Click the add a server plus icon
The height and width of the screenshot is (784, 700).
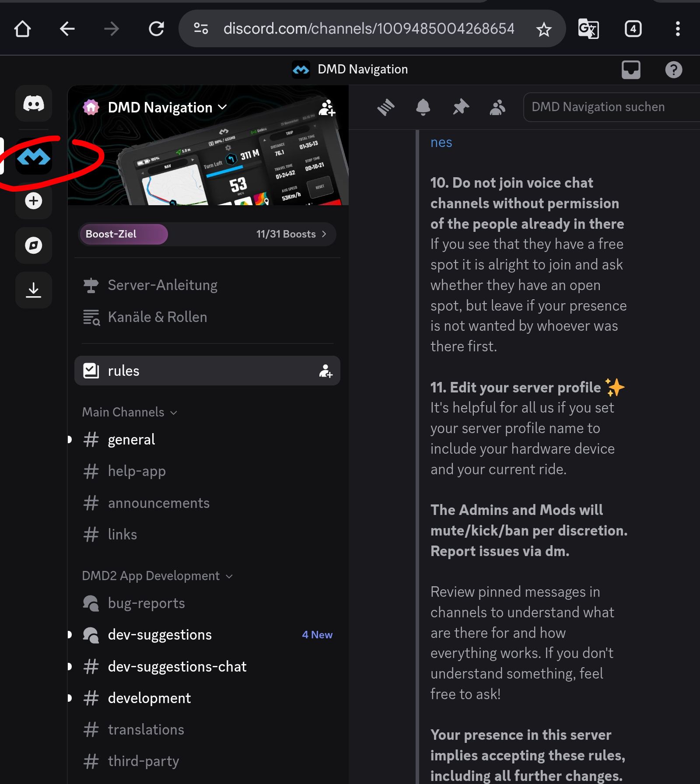pos(34,201)
